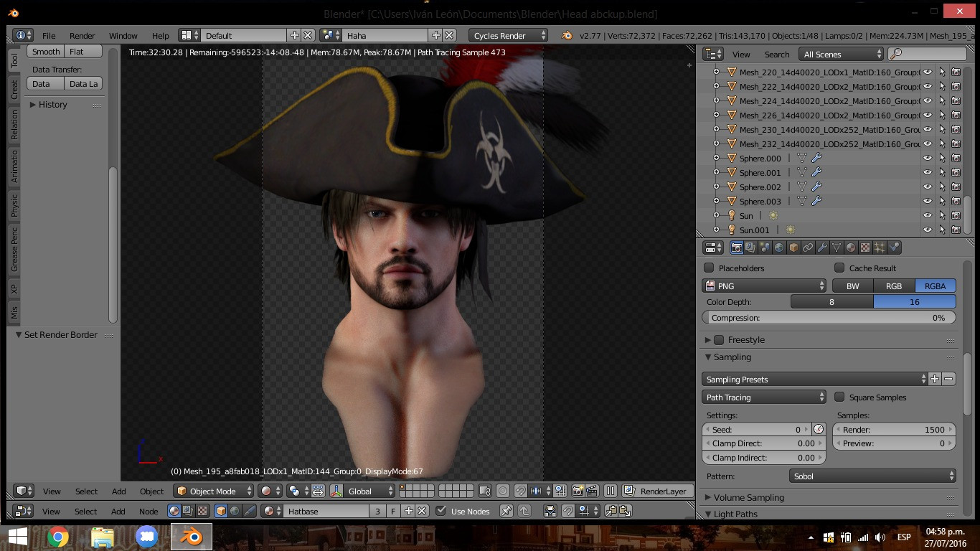The height and width of the screenshot is (551, 980).
Task: Click the Render samples value field
Action: coord(894,429)
